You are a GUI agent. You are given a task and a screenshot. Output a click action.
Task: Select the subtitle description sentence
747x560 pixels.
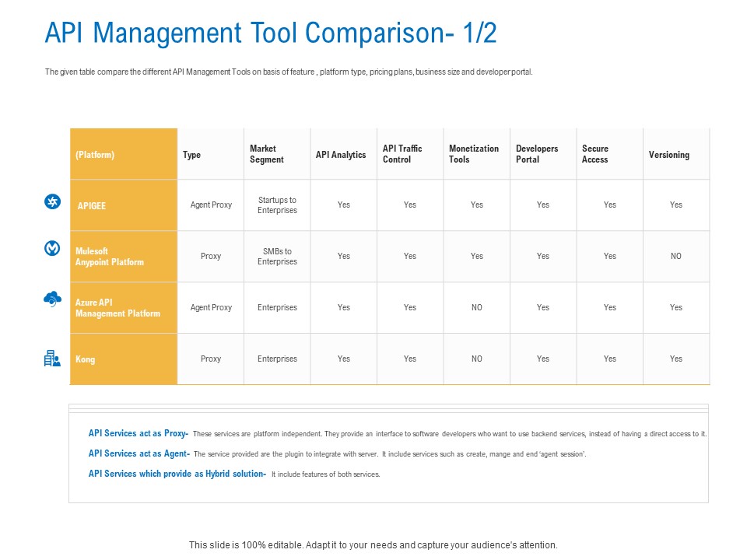(289, 72)
